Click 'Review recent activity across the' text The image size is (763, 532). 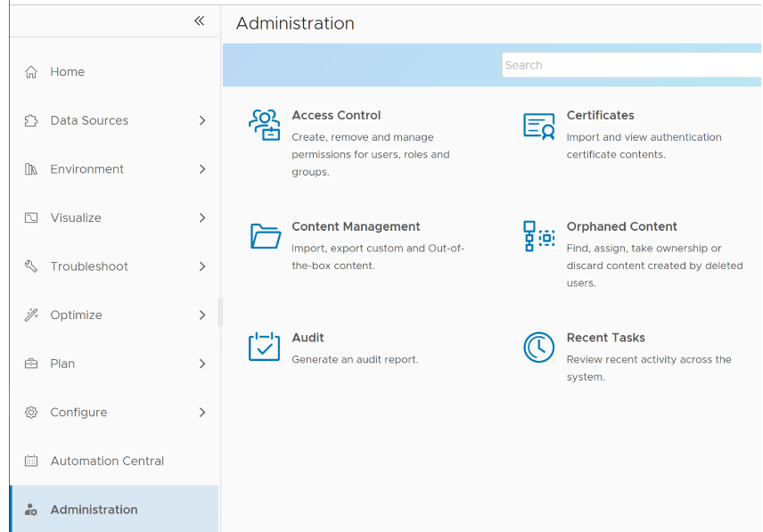[649, 359]
